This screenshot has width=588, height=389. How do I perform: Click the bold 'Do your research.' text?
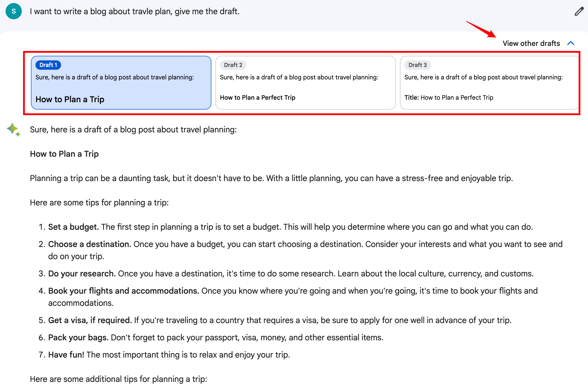(x=82, y=274)
